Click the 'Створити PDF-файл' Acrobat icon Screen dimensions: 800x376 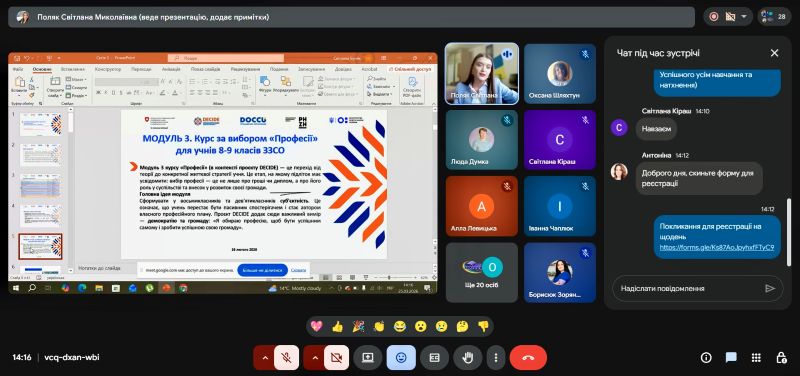click(412, 87)
